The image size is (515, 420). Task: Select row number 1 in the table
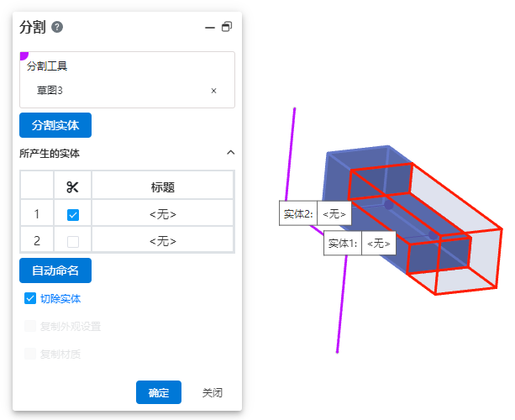click(x=37, y=214)
